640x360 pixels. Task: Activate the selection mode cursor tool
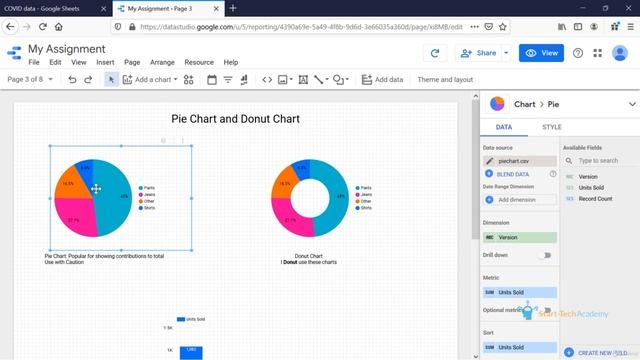coord(111,80)
